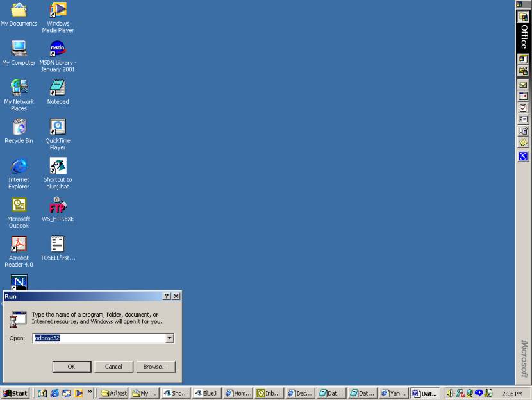Click New Task checkmark icon on Office bar
This screenshot has height=400, width=532.
tap(523, 108)
